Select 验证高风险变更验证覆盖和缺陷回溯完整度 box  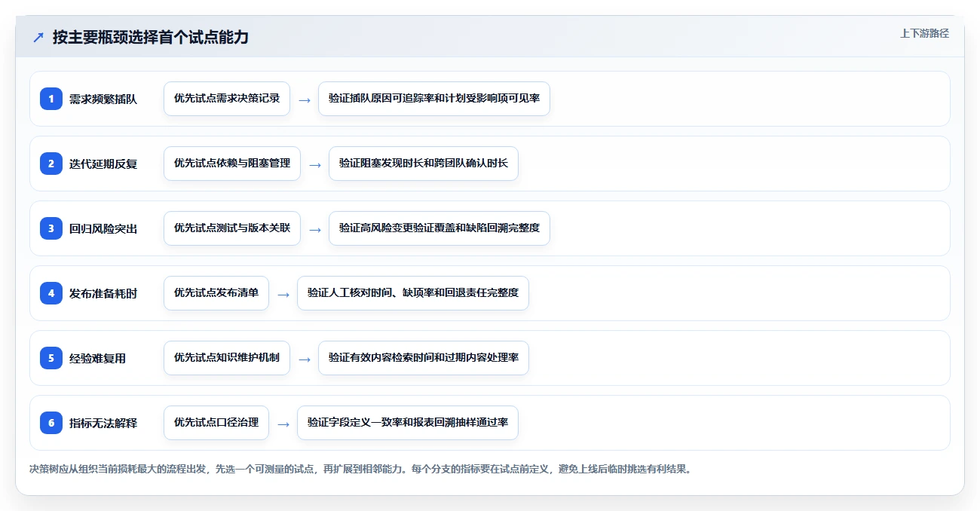(439, 228)
